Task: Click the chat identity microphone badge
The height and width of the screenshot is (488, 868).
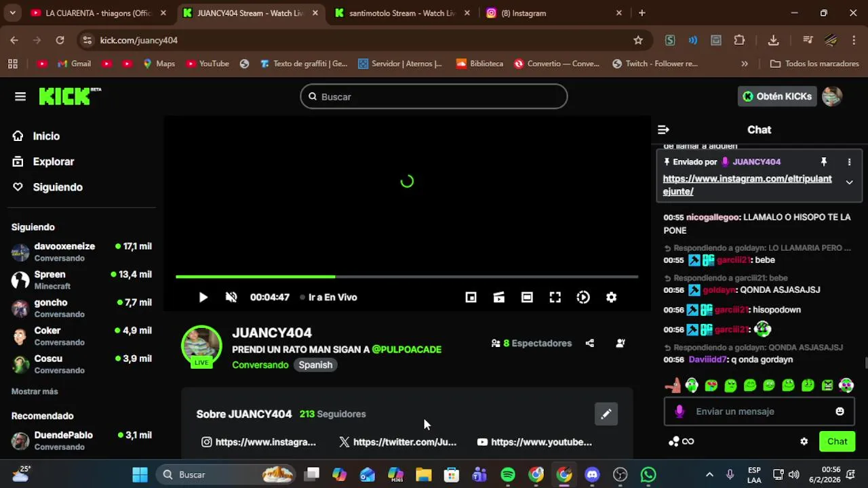Action: (x=679, y=411)
